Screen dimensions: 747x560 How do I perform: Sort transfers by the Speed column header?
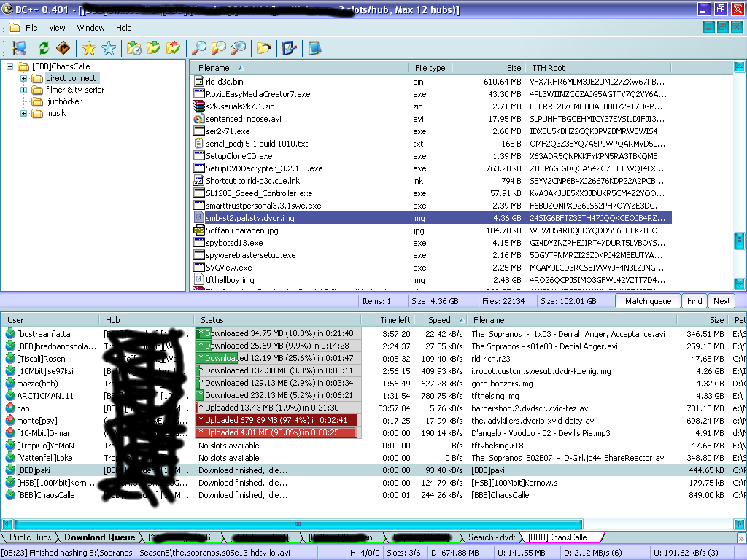tap(438, 320)
